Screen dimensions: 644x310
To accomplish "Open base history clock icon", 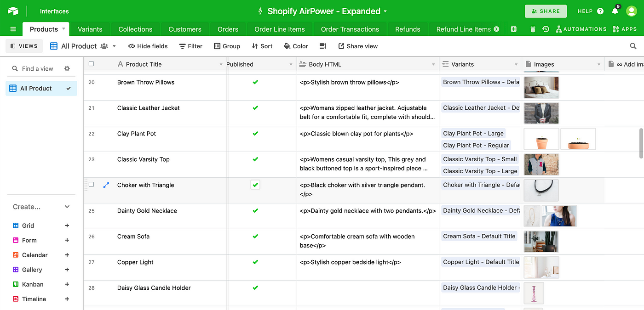I will pyautogui.click(x=546, y=29).
